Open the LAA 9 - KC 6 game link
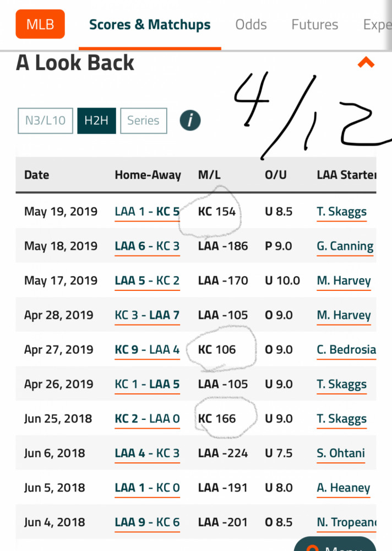Screen dimensions: 392x551 [x=147, y=522]
